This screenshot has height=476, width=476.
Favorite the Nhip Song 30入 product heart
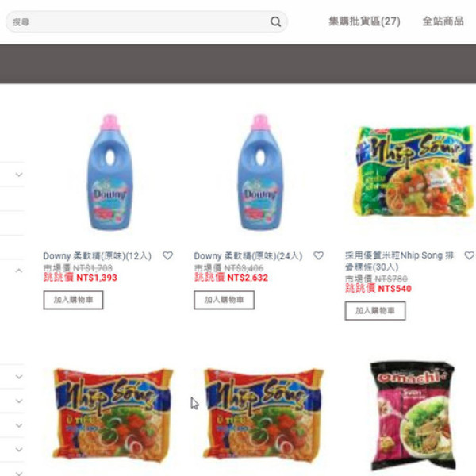(x=470, y=255)
